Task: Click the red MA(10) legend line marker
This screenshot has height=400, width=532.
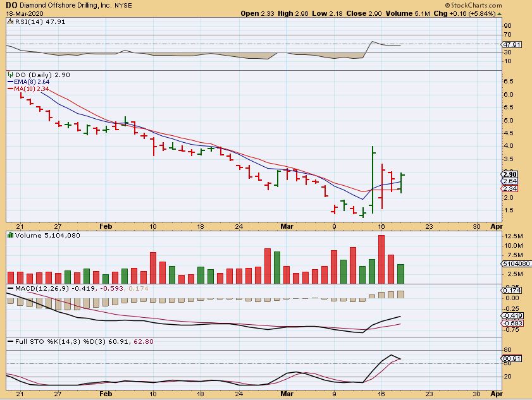Action: (x=11, y=89)
